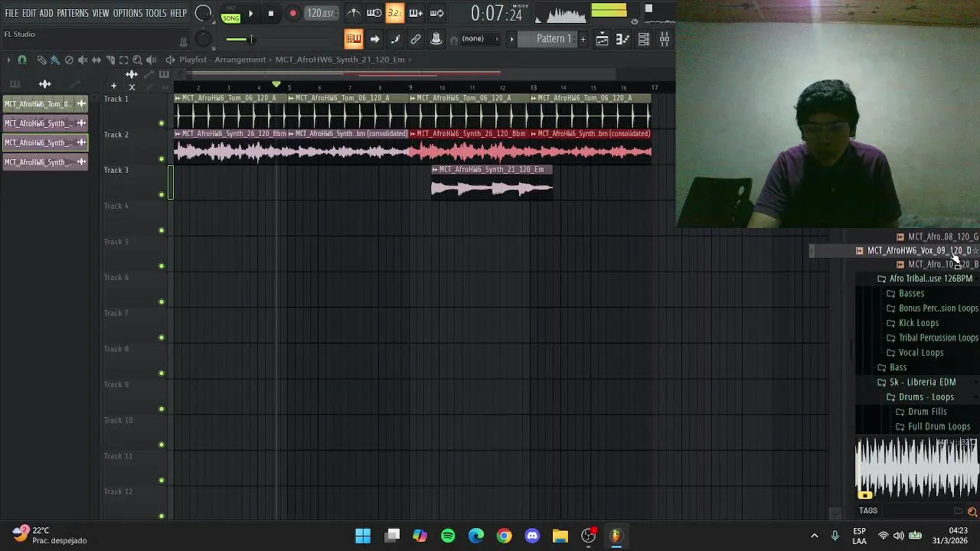
Task: Click browser search magnifier icon
Action: (972, 511)
